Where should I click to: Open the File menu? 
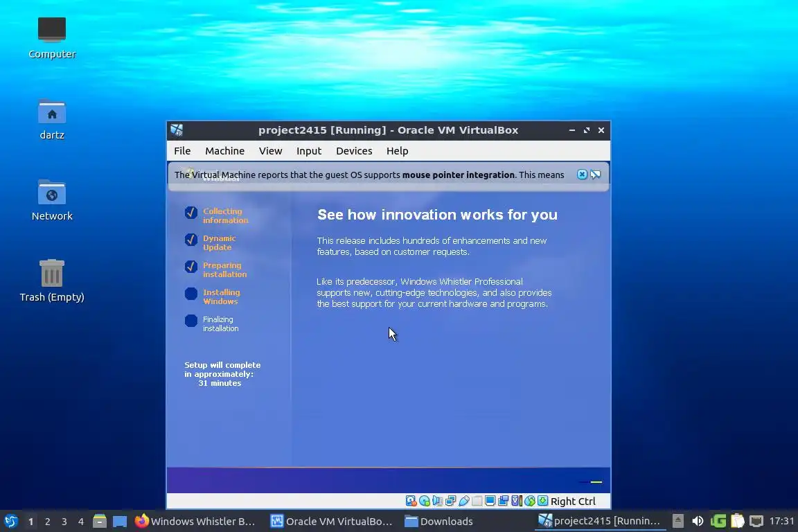182,151
